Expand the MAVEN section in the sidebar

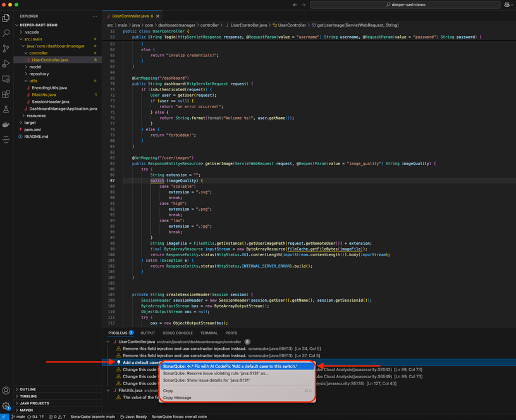coord(25,410)
